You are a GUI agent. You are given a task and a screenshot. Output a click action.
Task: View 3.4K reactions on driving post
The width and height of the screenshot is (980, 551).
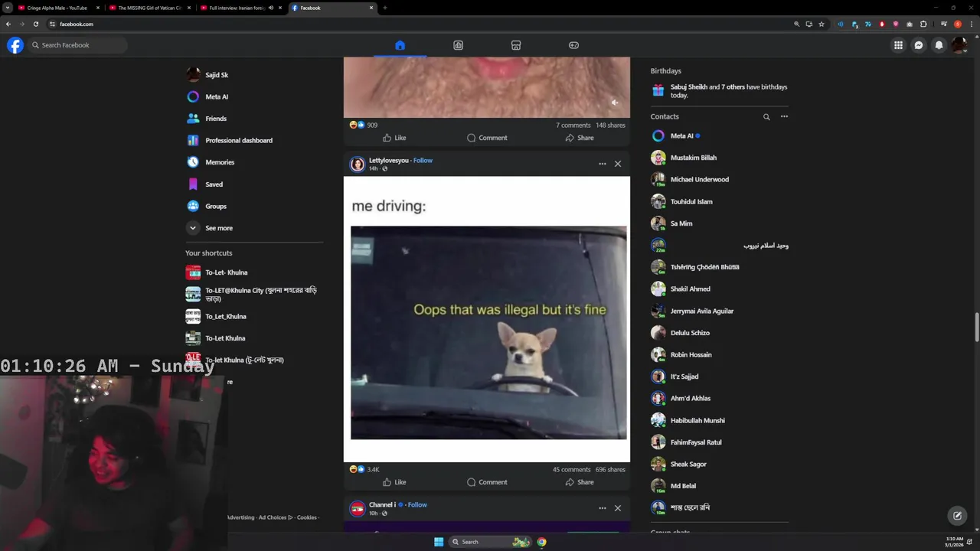tap(364, 469)
